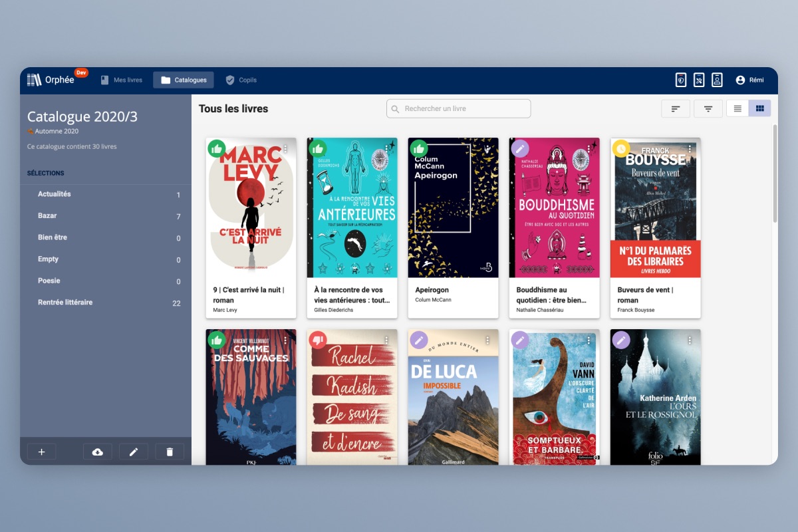Click the pencil badge on Katherine Arden book

click(x=620, y=340)
